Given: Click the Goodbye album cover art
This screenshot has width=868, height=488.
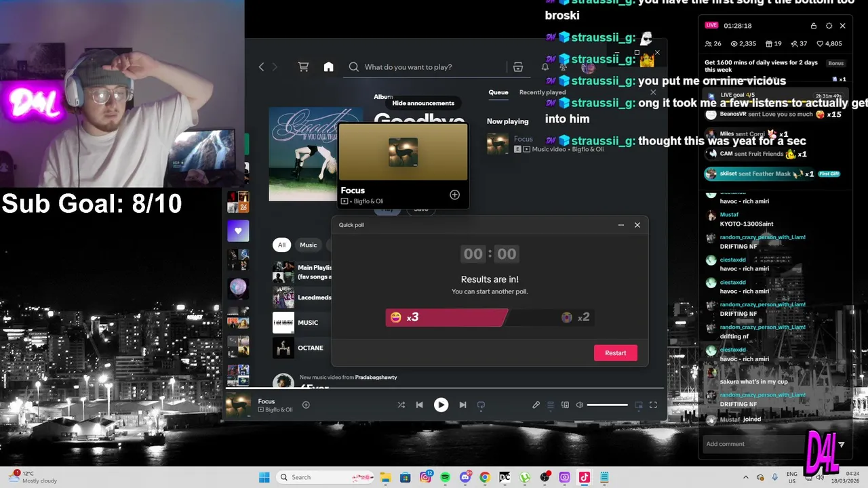Looking at the screenshot, I should (304, 154).
